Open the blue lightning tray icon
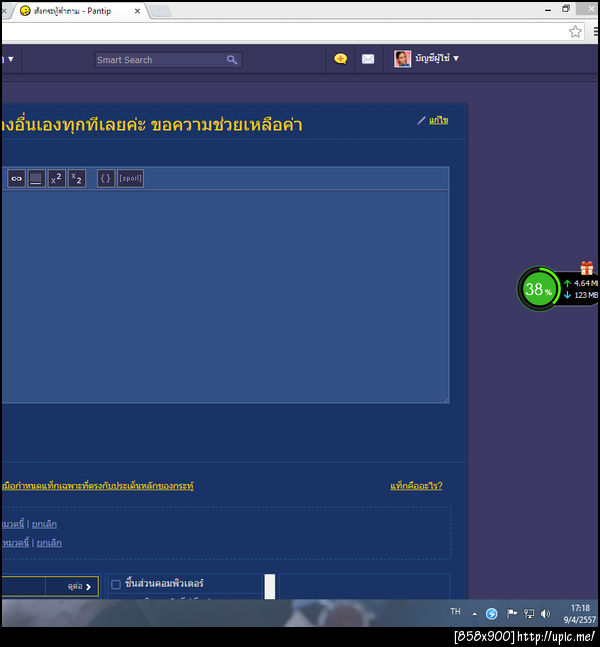600x647 pixels. coord(491,614)
